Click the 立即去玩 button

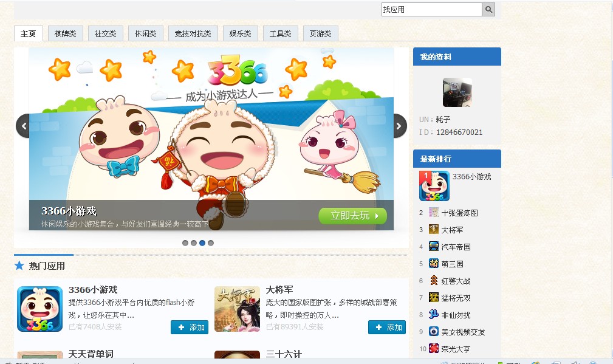coord(352,216)
